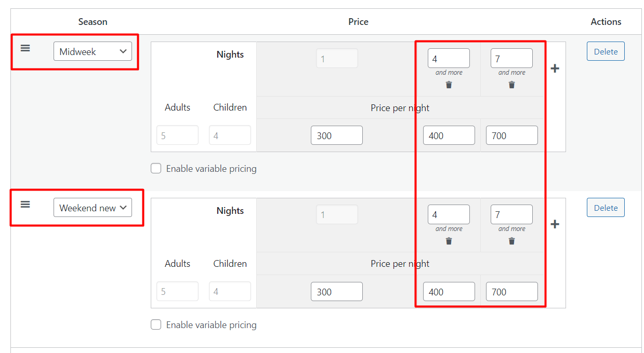Enable variable pricing for Weekend new season
The width and height of the screenshot is (644, 353).
tap(156, 324)
